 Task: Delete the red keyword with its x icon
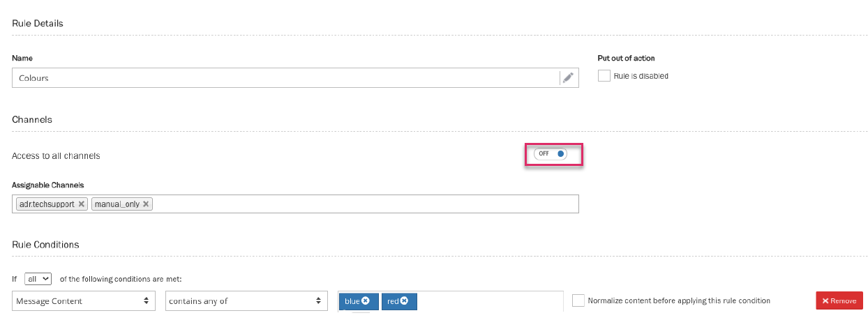point(404,301)
